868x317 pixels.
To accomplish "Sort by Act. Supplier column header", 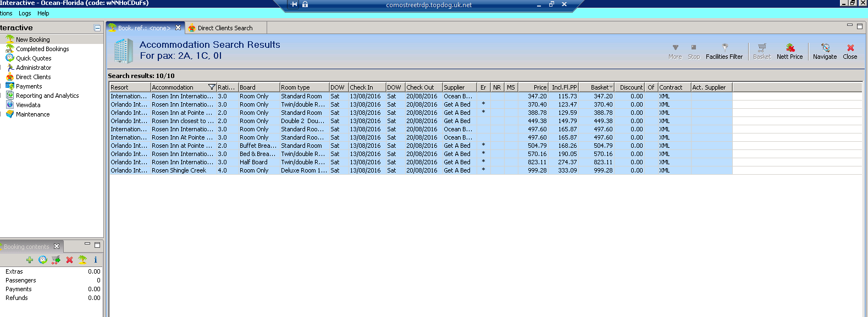I will pyautogui.click(x=711, y=87).
